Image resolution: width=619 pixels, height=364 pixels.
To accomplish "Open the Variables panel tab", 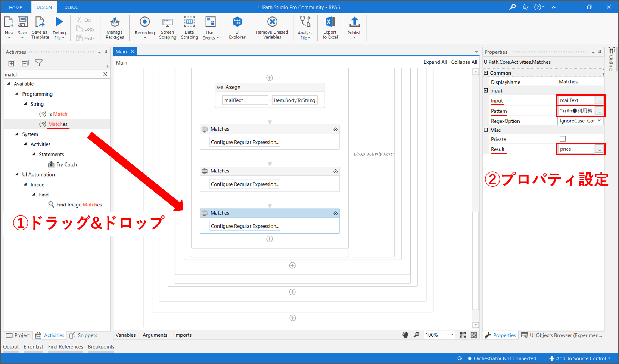I will point(125,335).
